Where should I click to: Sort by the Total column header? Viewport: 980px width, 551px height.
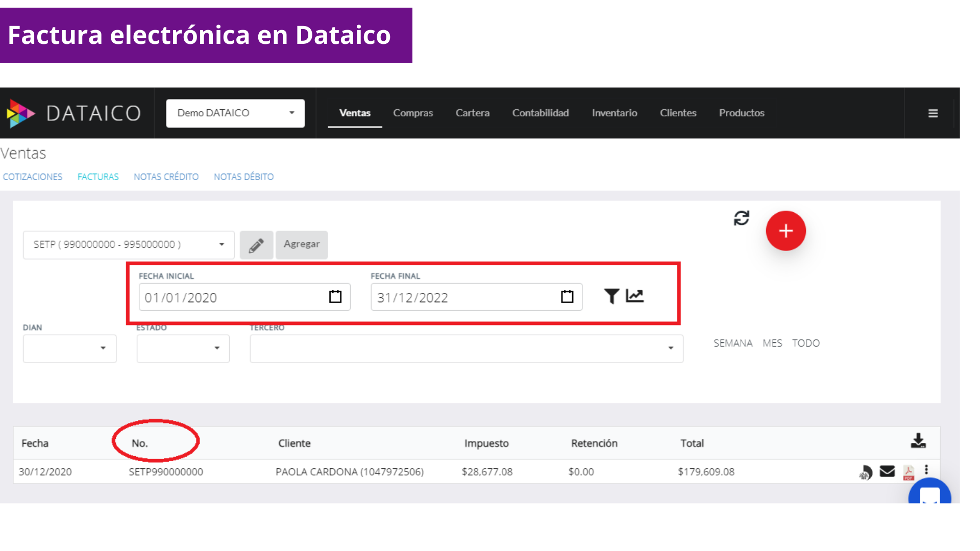692,443
